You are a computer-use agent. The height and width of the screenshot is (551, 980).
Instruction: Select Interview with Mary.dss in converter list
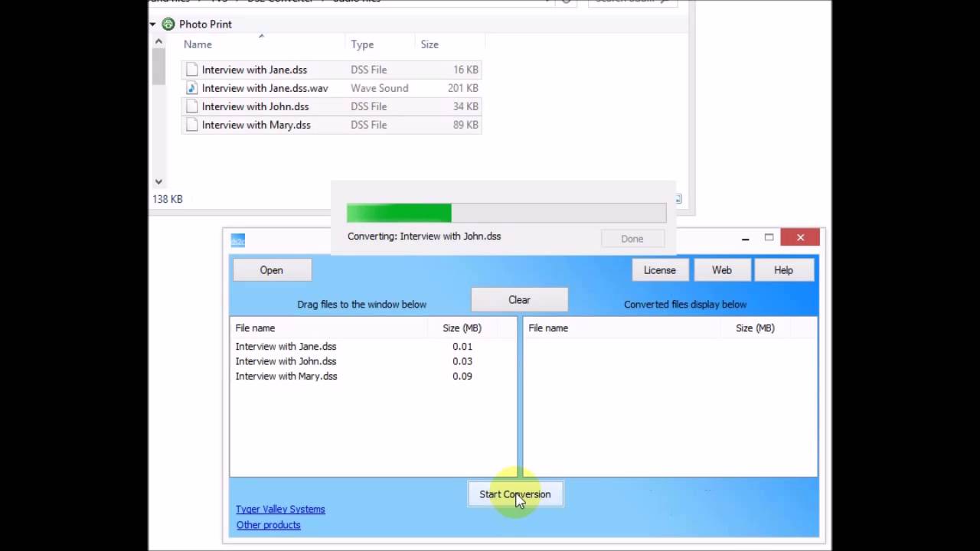click(286, 377)
